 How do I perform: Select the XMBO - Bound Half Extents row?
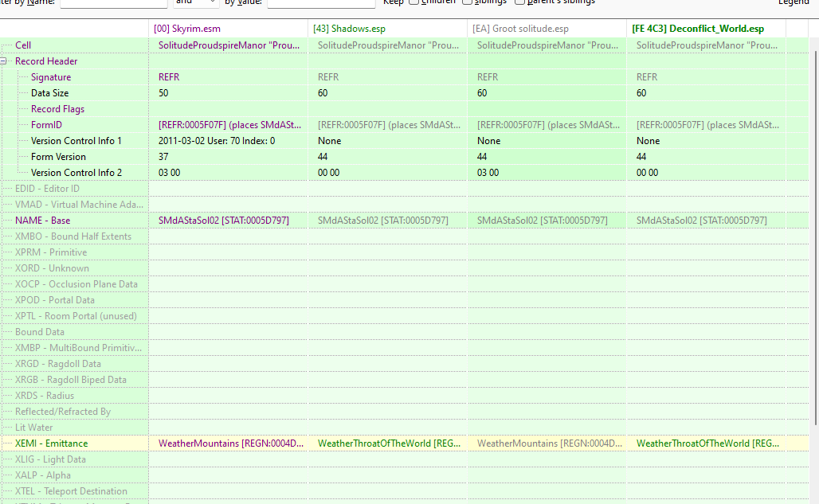tap(405, 236)
